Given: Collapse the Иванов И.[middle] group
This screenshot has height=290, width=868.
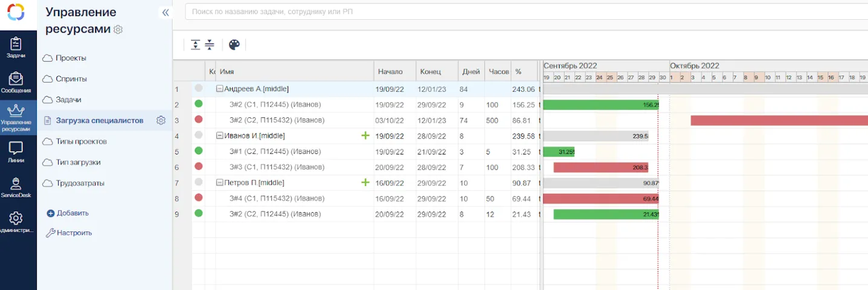Looking at the screenshot, I should pos(220,136).
